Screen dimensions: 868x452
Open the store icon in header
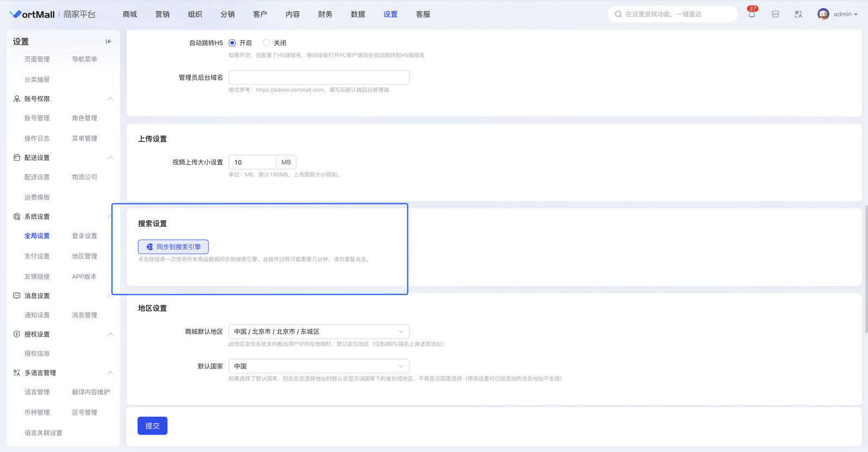tap(775, 15)
